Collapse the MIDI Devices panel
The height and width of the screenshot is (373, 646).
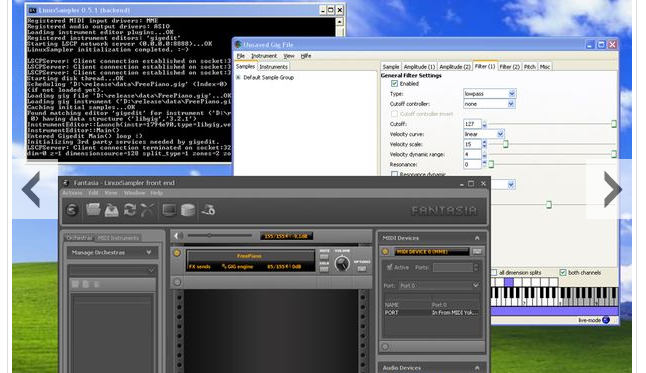tap(477, 238)
